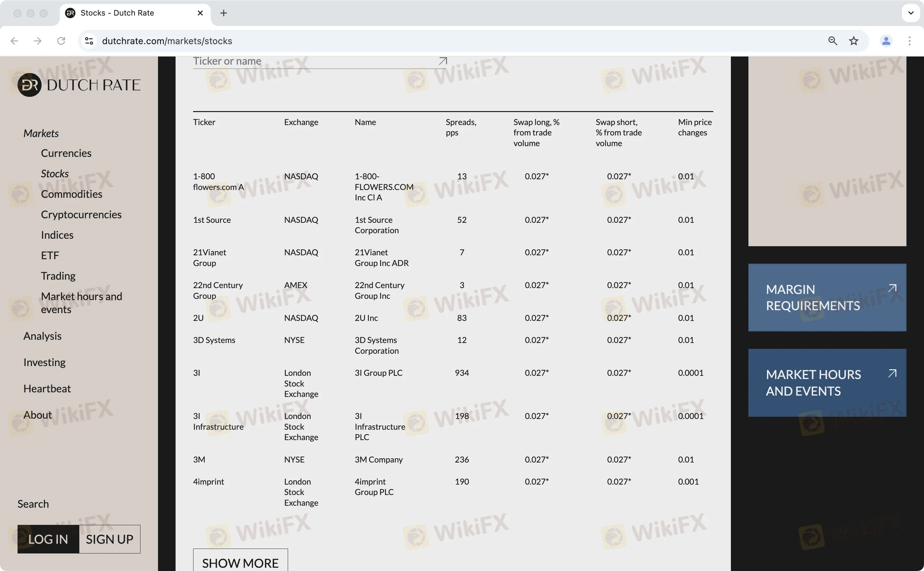924x571 pixels.
Task: Click the SHOW MORE button
Action: tap(240, 562)
